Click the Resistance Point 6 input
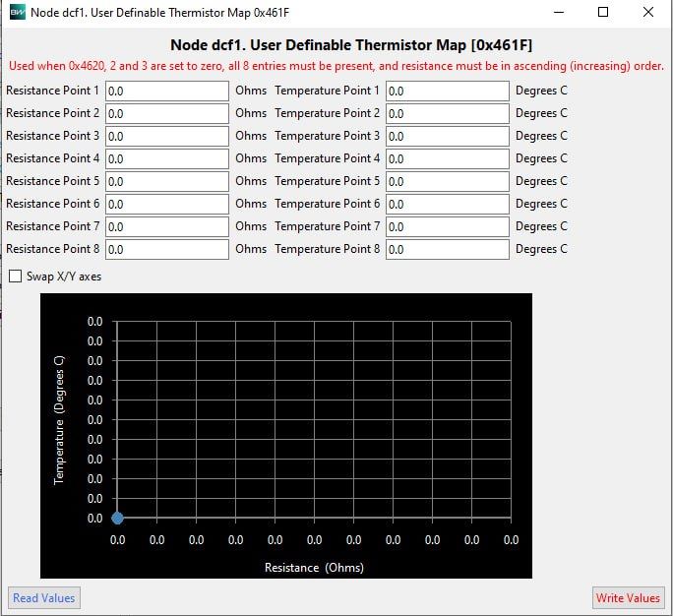This screenshot has width=673, height=616. [167, 205]
